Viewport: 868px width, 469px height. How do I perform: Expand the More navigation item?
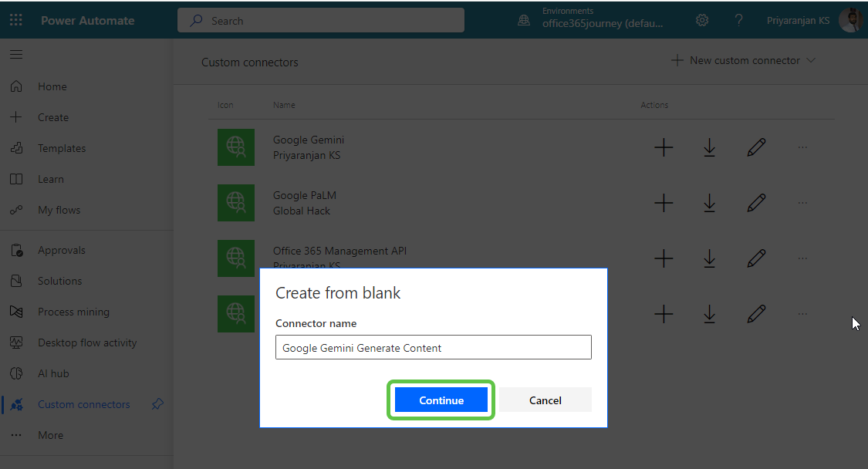pos(50,435)
